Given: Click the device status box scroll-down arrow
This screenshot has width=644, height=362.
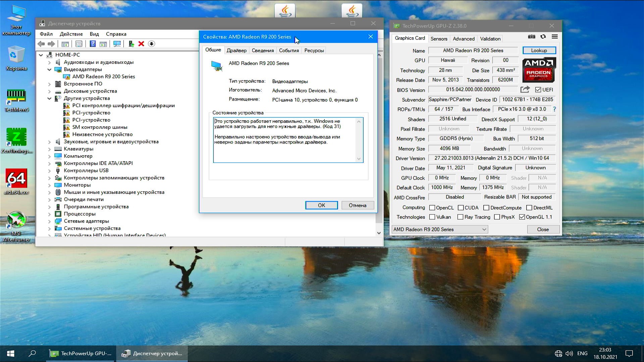Looking at the screenshot, I should pos(359,159).
